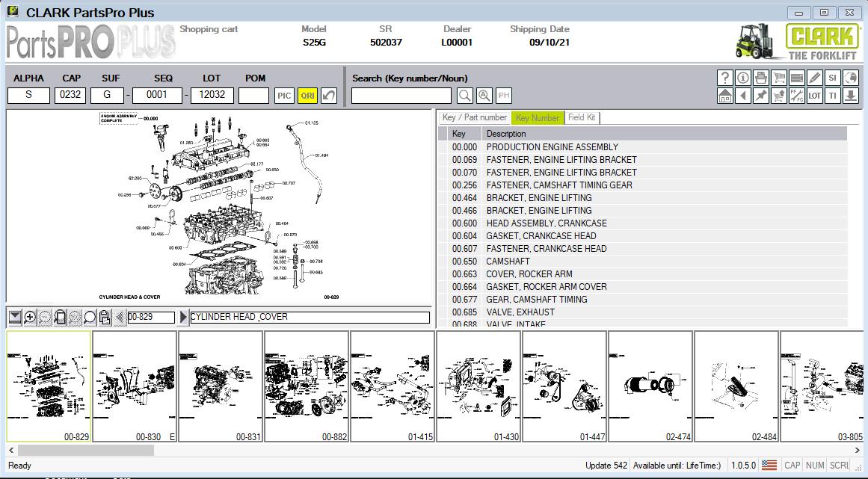Select the pushpin icon

pyautogui.click(x=761, y=96)
